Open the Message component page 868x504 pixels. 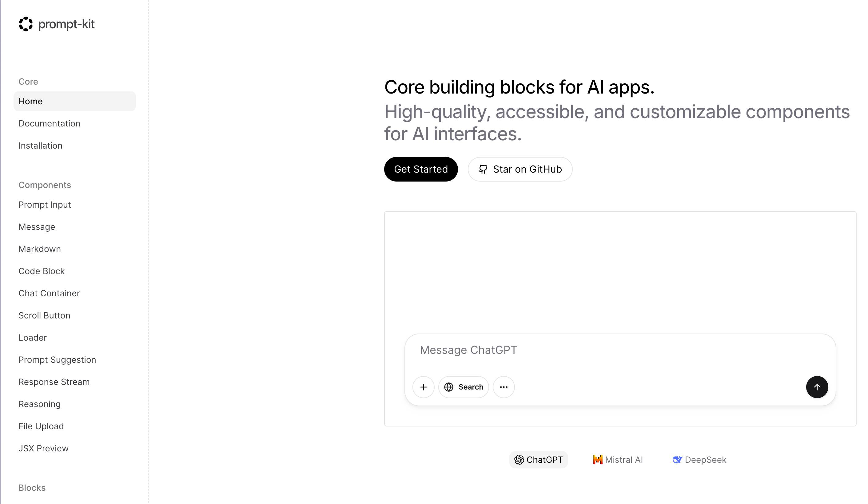pos(37,227)
